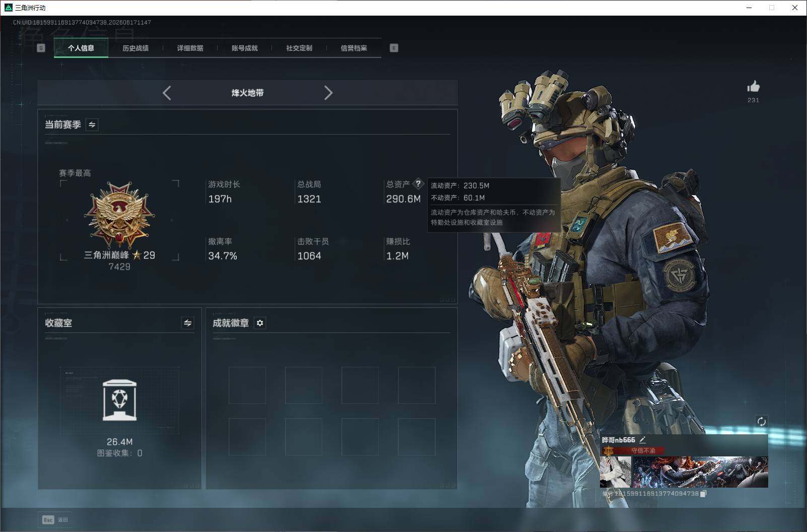Viewport: 807px width, 532px height.
Task: Select the first empty achievement badge slot
Action: pos(247,385)
